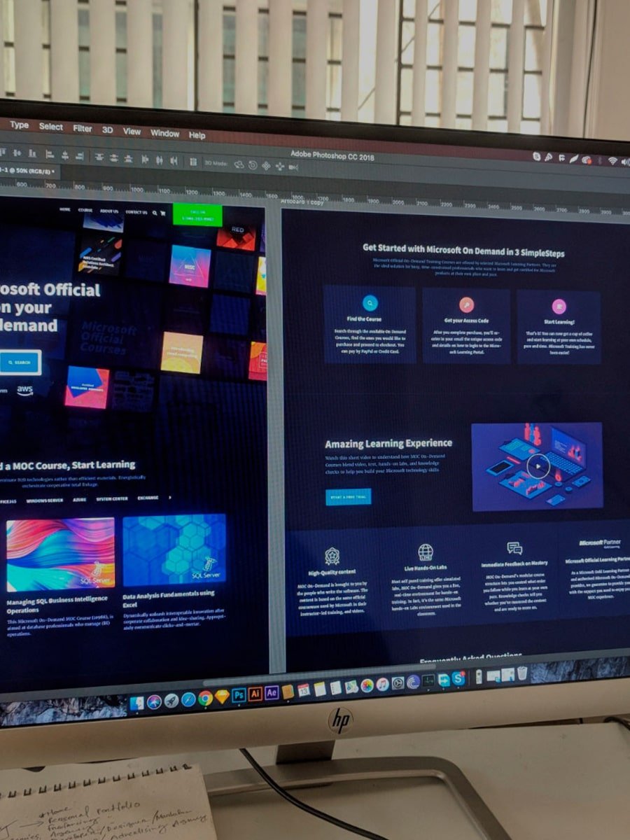Launch Sketch from the dock
630x840 pixels.
point(222,696)
